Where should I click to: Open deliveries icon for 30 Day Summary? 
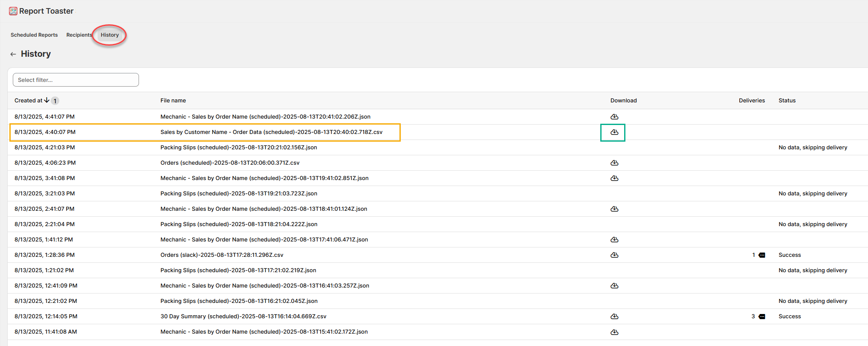(x=762, y=317)
